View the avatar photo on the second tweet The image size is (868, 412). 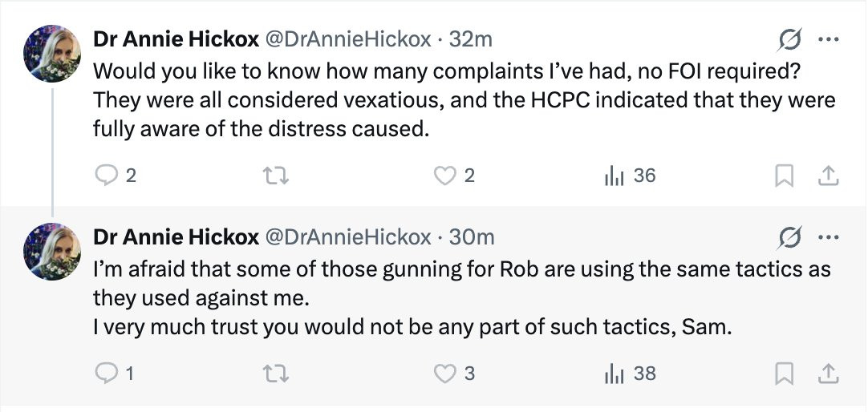[52, 252]
